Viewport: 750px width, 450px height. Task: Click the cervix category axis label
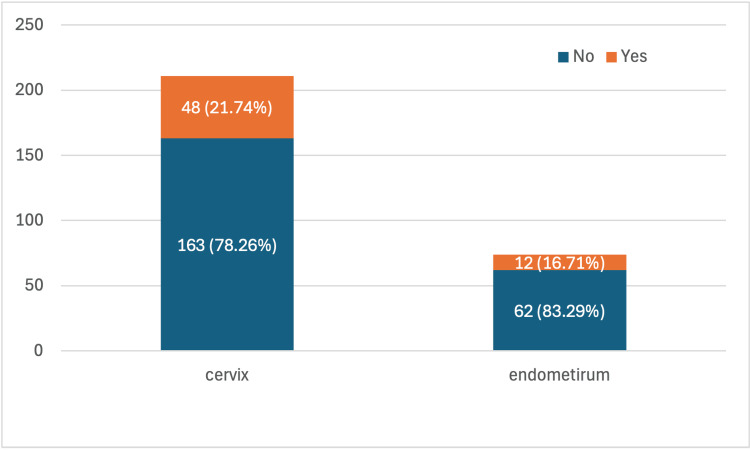(227, 375)
